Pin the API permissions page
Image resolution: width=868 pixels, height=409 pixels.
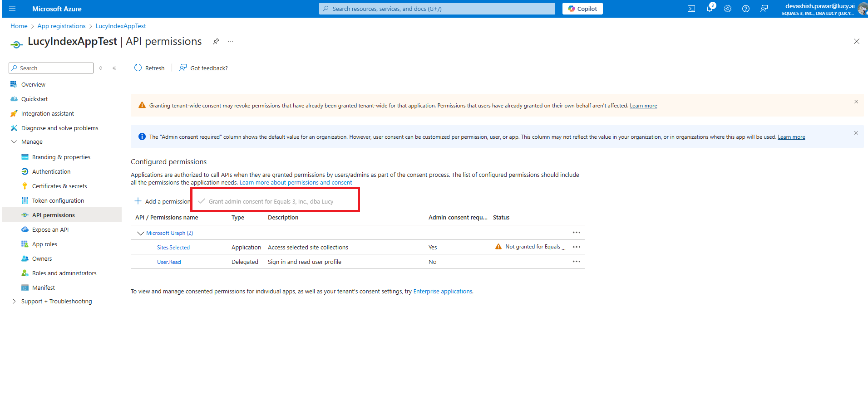[216, 41]
